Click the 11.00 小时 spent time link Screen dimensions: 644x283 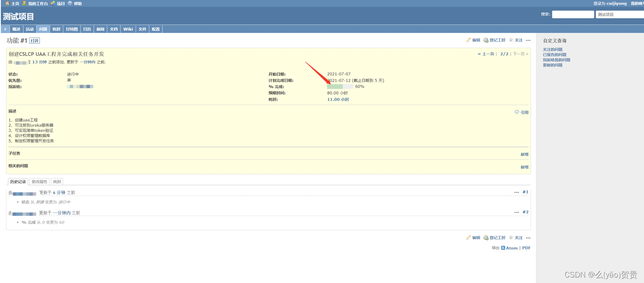pyautogui.click(x=338, y=100)
